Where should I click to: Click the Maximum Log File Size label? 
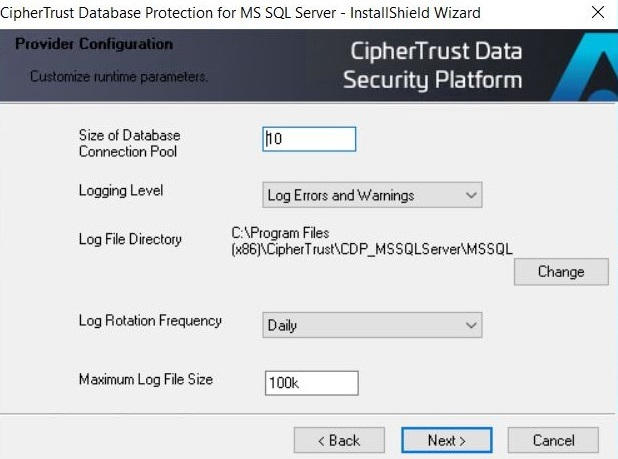(x=146, y=379)
